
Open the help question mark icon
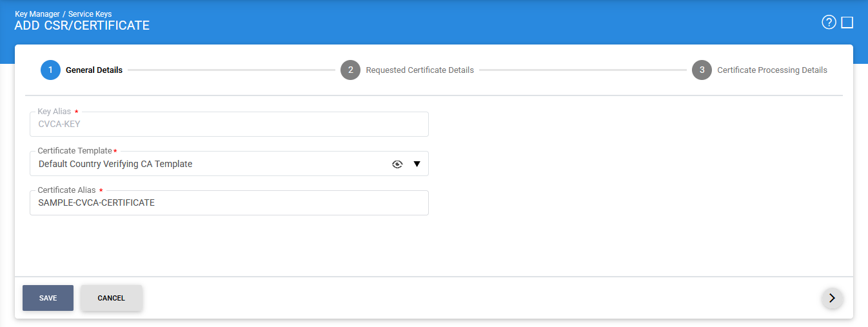tap(829, 23)
